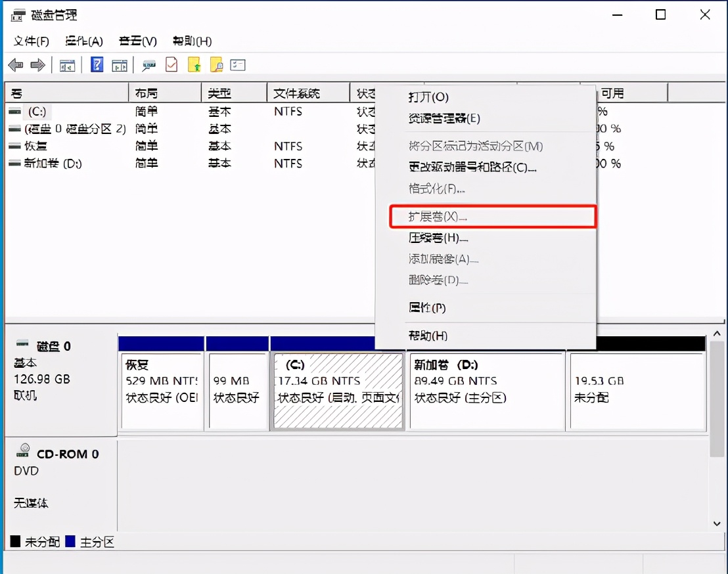Click the Back arrow toolbar icon

point(16,65)
